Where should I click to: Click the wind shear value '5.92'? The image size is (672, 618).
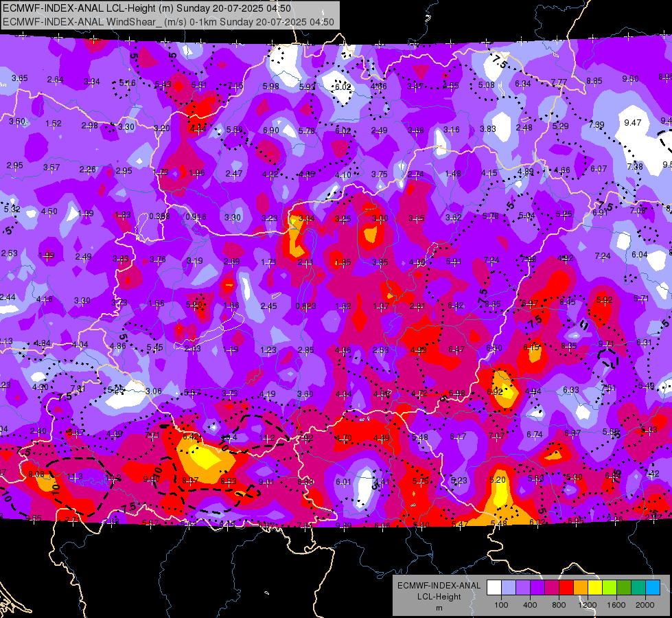604,300
